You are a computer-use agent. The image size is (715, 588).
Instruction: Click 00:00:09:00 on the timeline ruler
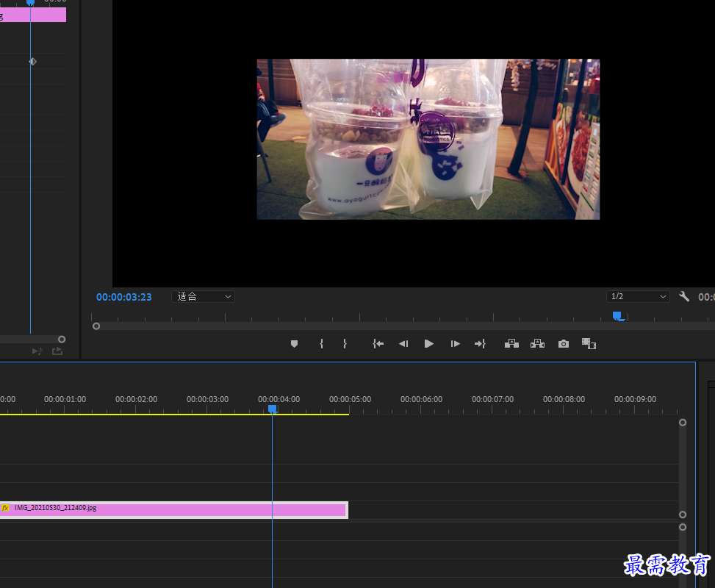(635, 399)
